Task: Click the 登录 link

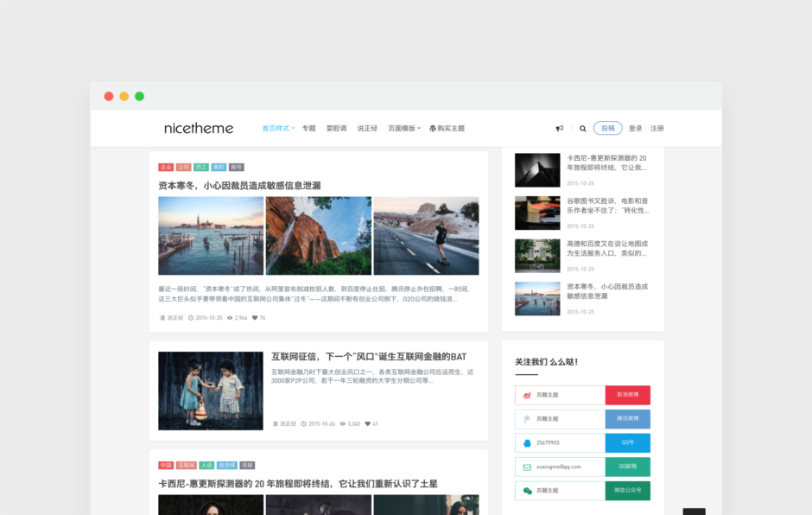Action: pyautogui.click(x=634, y=127)
